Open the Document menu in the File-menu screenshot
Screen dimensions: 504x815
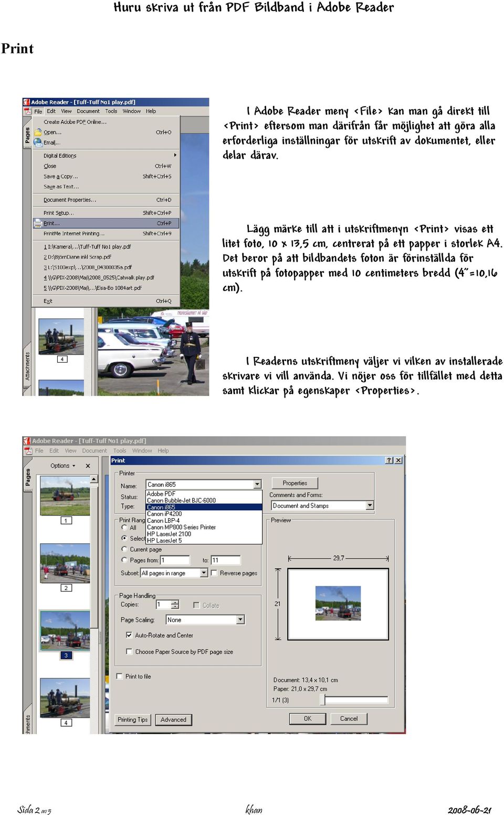[88, 111]
